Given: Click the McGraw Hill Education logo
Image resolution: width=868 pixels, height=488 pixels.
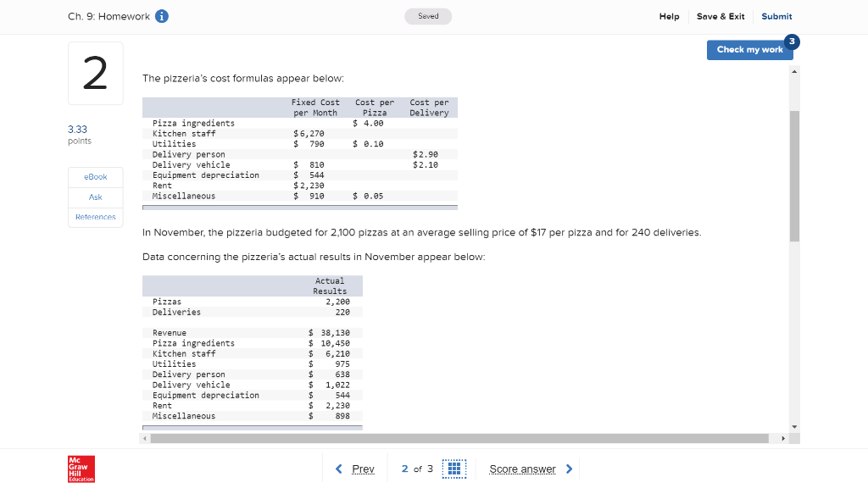Looking at the screenshot, I should click(x=81, y=468).
